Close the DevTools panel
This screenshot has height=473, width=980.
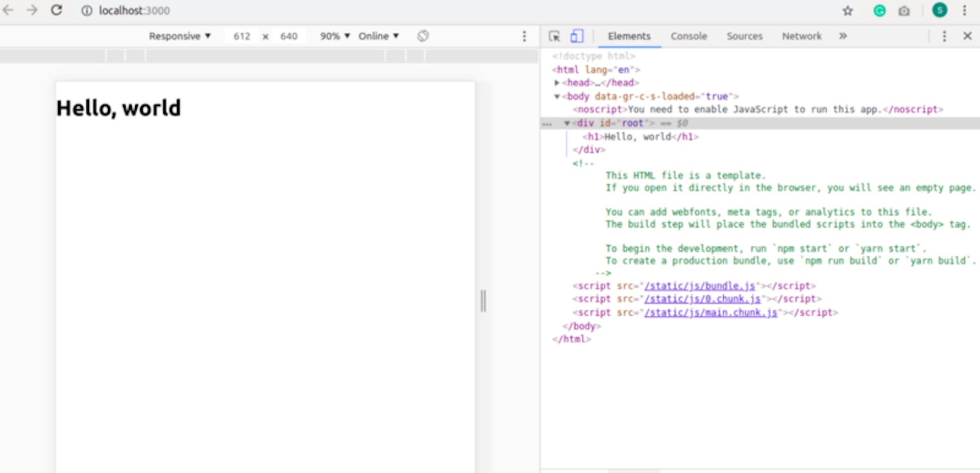point(967,36)
